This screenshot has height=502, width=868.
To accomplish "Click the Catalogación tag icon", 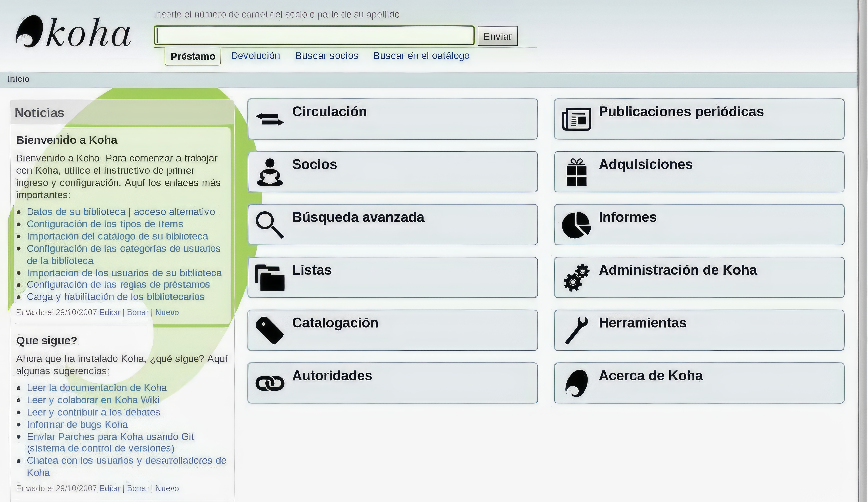I will pos(270,330).
